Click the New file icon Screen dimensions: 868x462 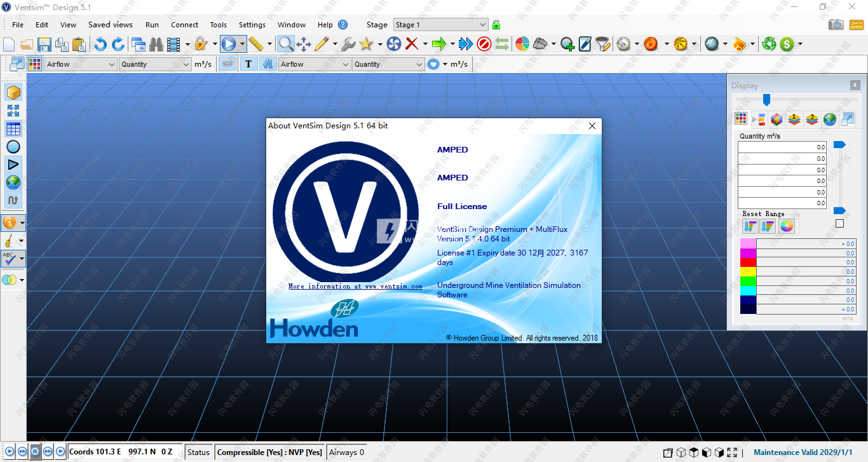point(9,44)
